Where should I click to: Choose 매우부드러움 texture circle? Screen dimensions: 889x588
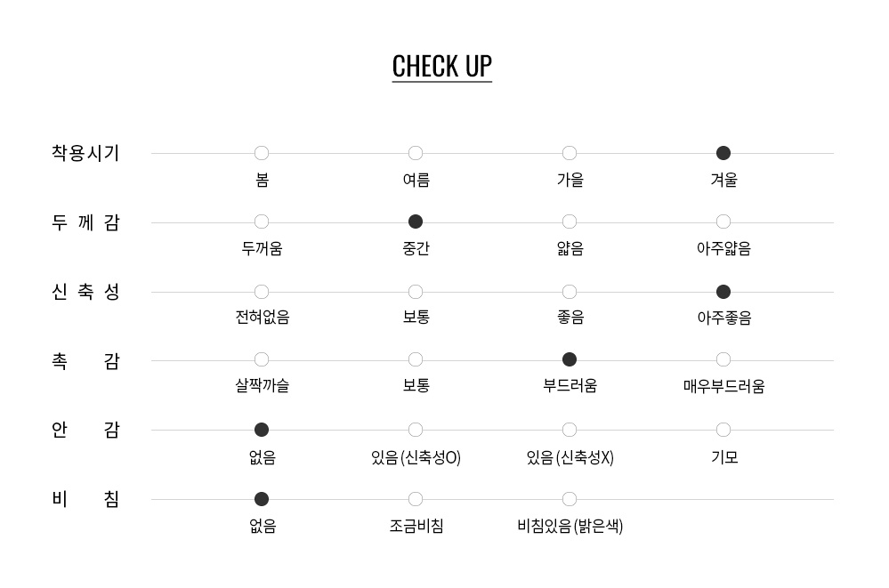click(x=723, y=359)
